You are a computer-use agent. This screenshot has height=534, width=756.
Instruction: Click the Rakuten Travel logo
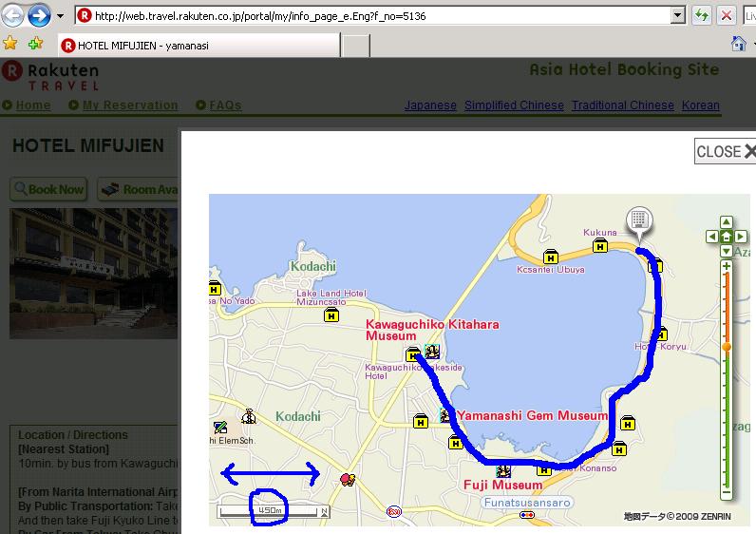[x=50, y=76]
